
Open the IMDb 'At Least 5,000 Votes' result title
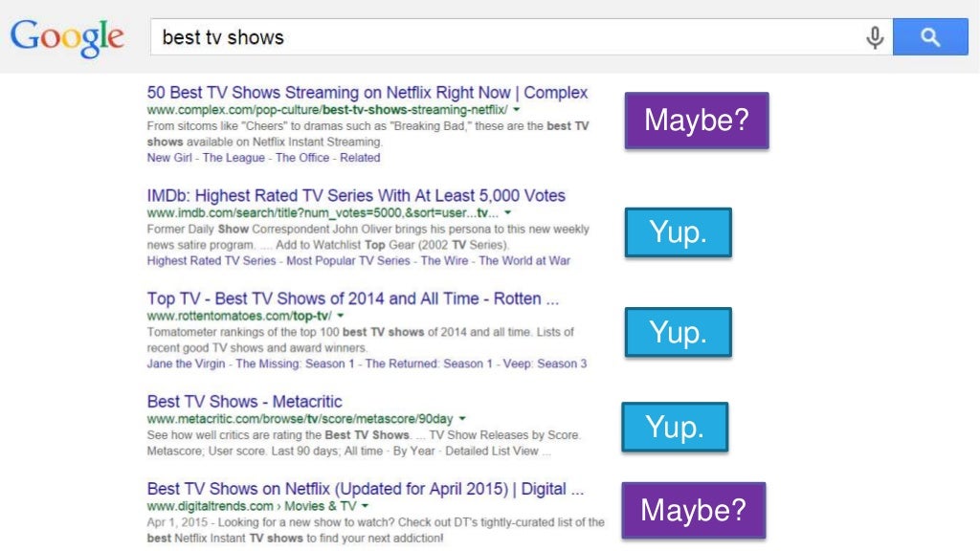[356, 195]
